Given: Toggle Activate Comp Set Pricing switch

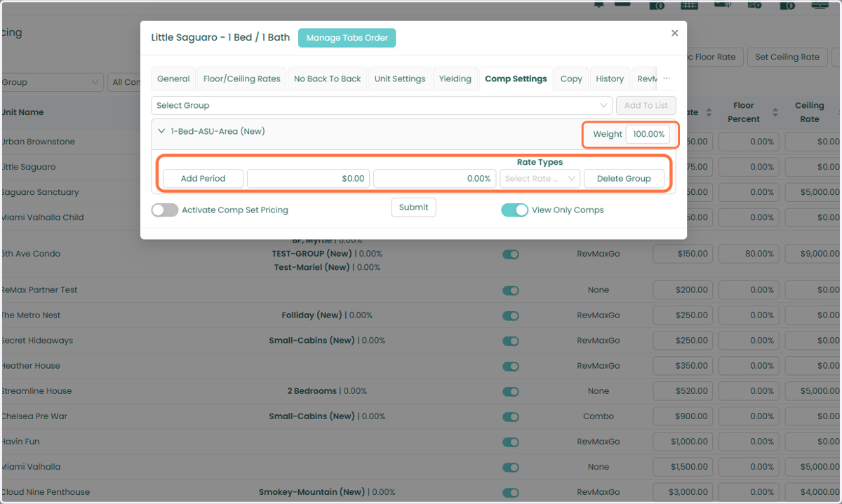Looking at the screenshot, I should [x=165, y=210].
